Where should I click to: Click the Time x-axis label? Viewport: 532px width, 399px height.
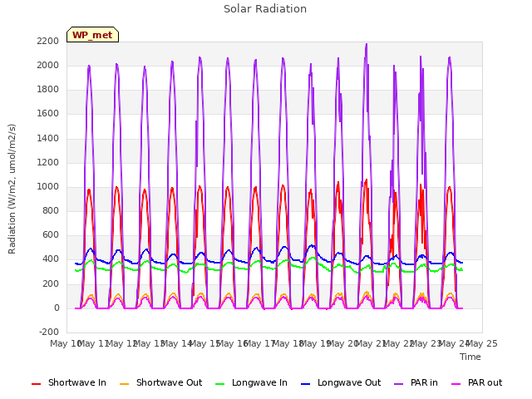tap(470, 357)
